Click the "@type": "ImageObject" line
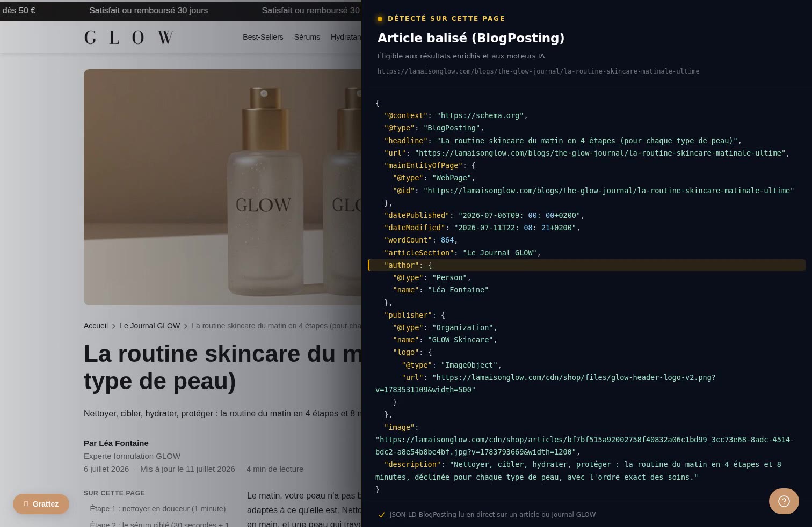Viewport: 812px width, 527px height. 451,365
